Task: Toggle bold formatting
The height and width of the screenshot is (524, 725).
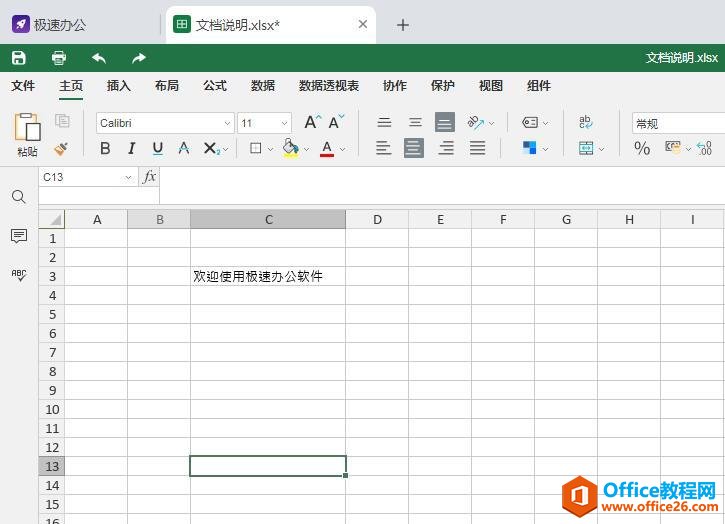Action: pos(105,148)
